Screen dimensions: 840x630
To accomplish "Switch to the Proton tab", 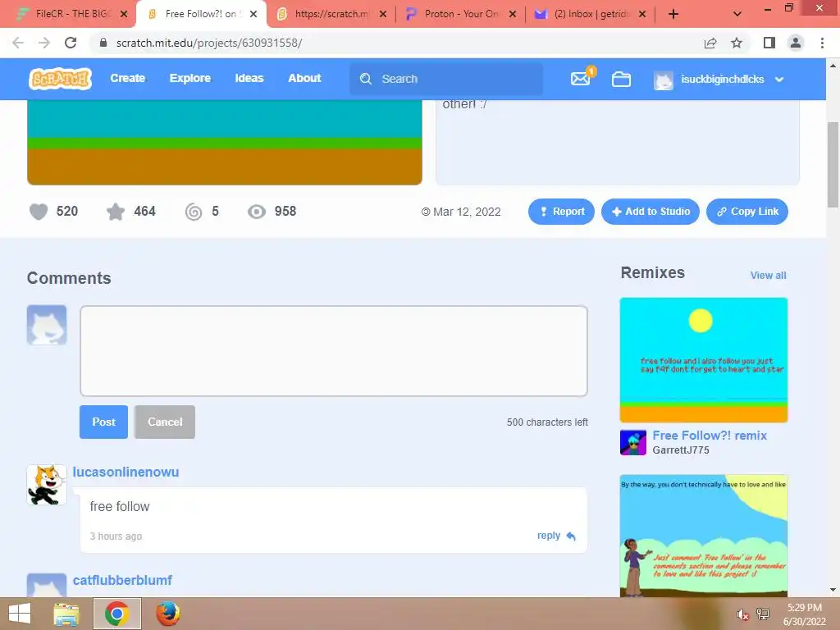I will point(461,14).
